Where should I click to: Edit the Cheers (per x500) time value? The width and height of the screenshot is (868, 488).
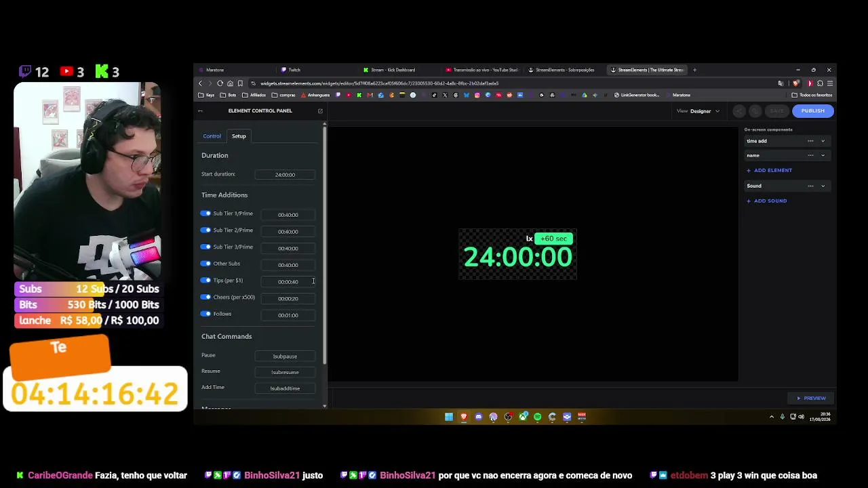click(288, 298)
